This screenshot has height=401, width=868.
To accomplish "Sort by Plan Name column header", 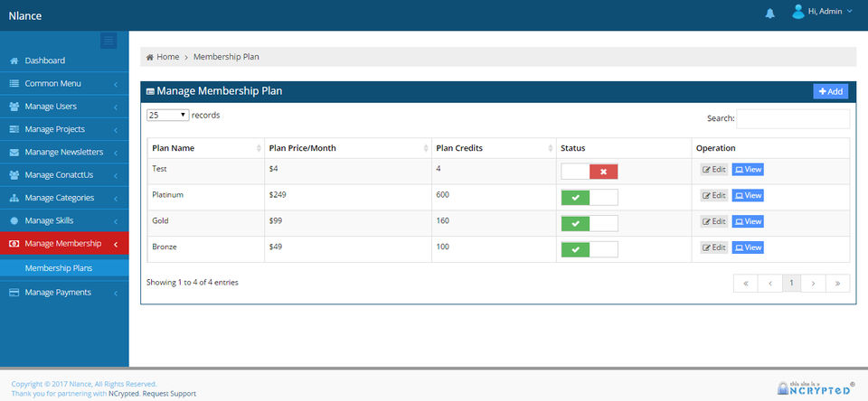I will pyautogui.click(x=206, y=148).
